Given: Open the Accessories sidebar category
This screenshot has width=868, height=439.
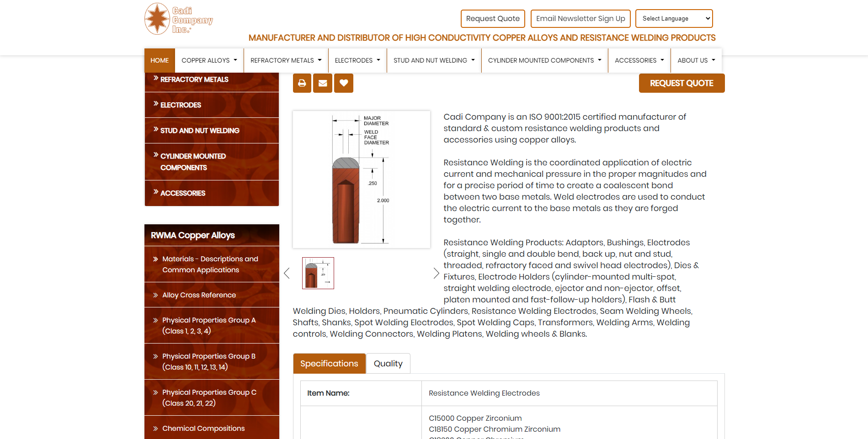Looking at the screenshot, I should click(x=183, y=193).
